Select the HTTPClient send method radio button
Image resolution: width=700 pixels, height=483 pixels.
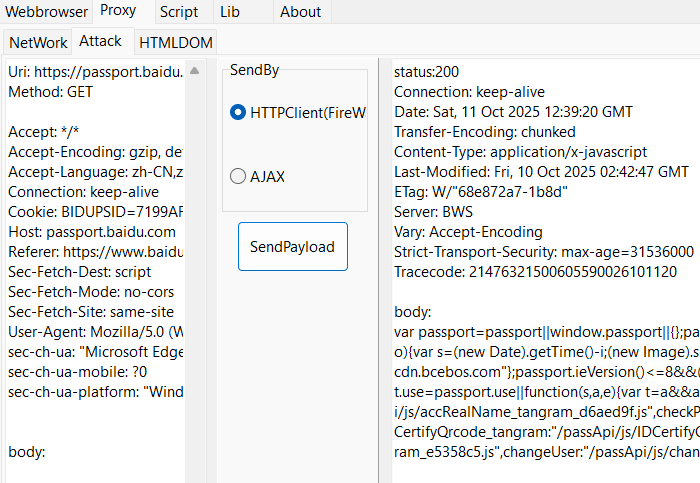238,112
